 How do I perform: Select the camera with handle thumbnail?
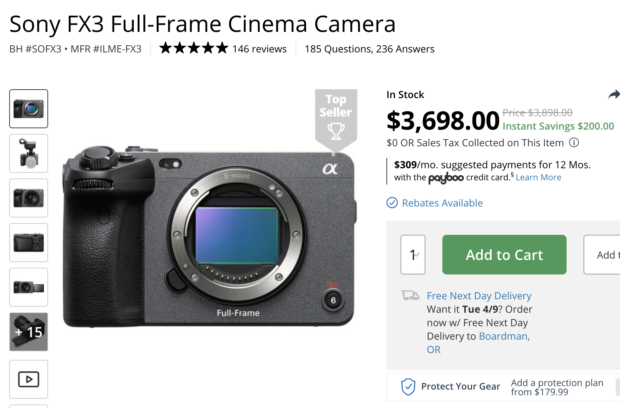(x=29, y=153)
